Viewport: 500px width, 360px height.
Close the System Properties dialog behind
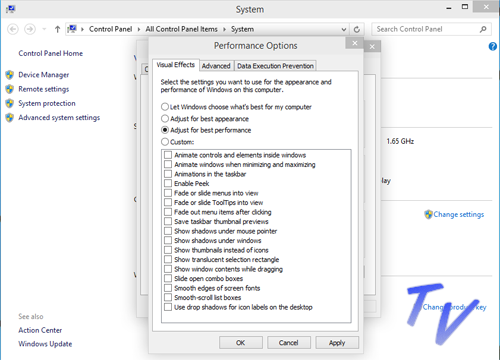point(372,47)
